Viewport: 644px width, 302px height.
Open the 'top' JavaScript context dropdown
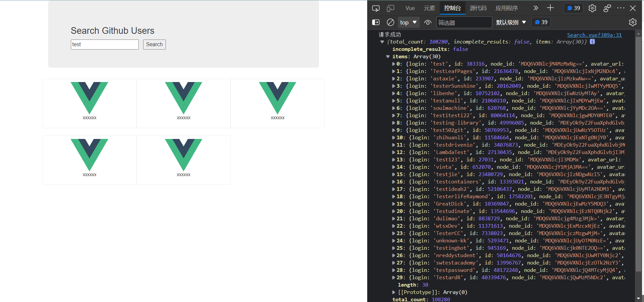[x=408, y=22]
